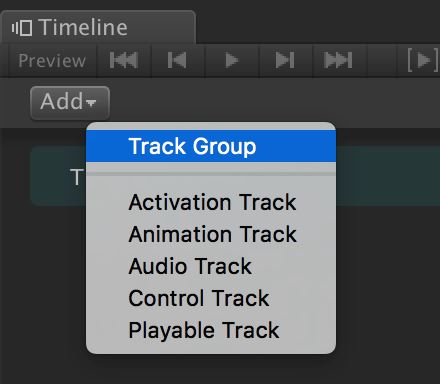The height and width of the screenshot is (384, 440).
Task: Step forward to the next frame
Action: [x=285, y=61]
